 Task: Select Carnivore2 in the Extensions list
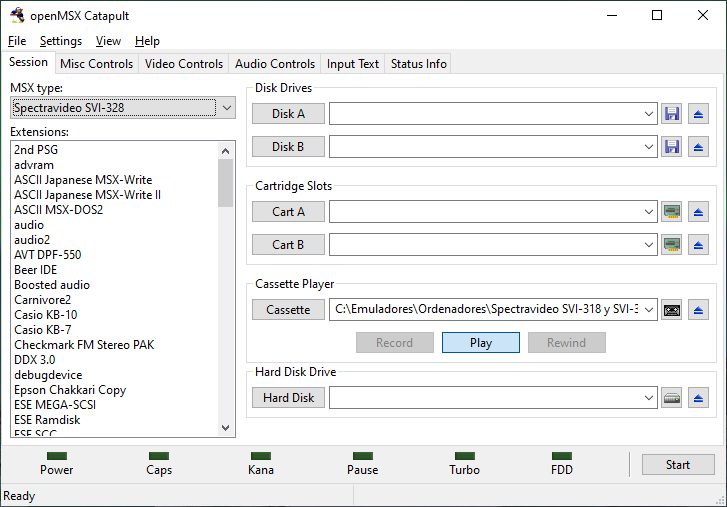click(42, 300)
